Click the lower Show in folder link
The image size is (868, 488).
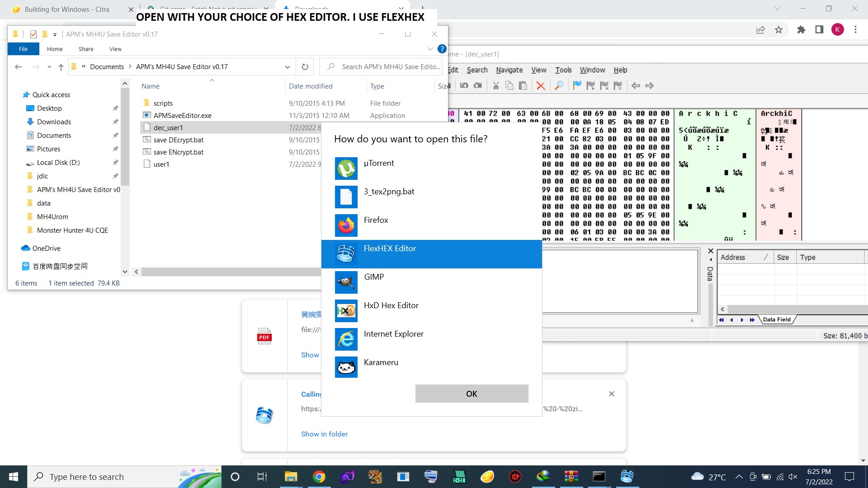click(x=324, y=434)
